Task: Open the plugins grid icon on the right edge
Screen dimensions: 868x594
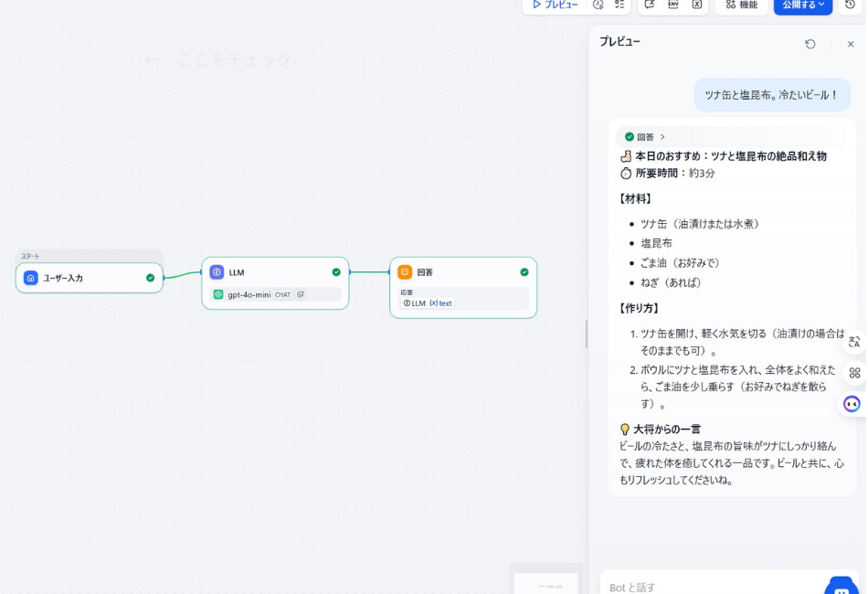Action: coord(854,373)
